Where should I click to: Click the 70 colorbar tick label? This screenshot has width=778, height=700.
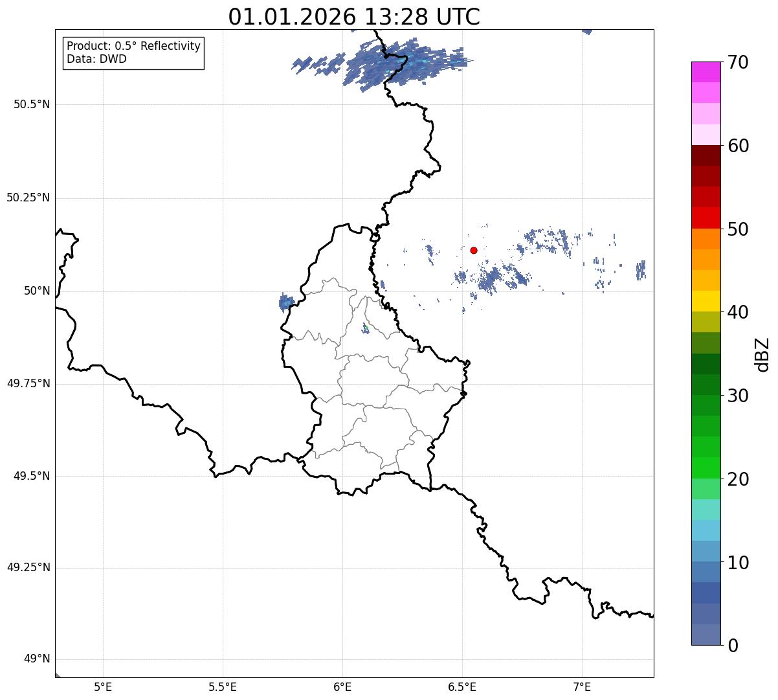738,62
